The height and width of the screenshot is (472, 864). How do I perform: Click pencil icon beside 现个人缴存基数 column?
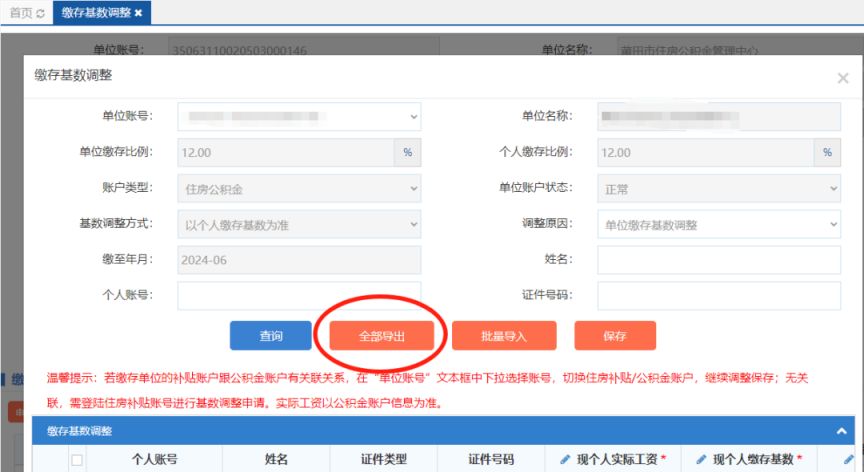702,459
